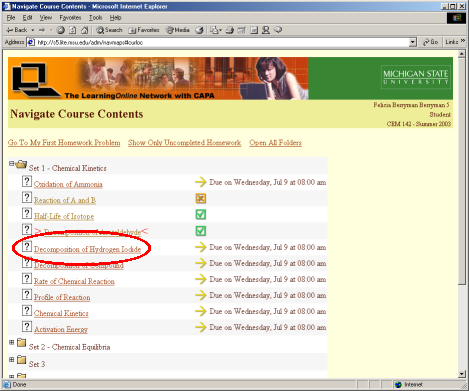Viewport: 469px width, 391px height.
Task: Click the Forward arrow button
Action: (x=42, y=30)
